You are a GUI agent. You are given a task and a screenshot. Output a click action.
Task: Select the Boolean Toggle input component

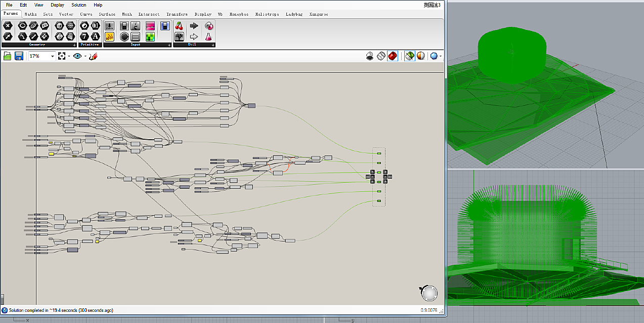[x=124, y=26]
